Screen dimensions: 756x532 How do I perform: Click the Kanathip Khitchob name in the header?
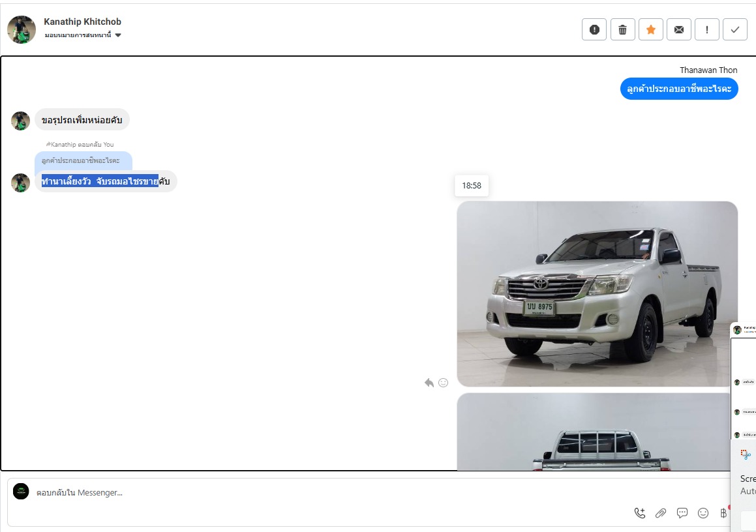[x=82, y=22]
